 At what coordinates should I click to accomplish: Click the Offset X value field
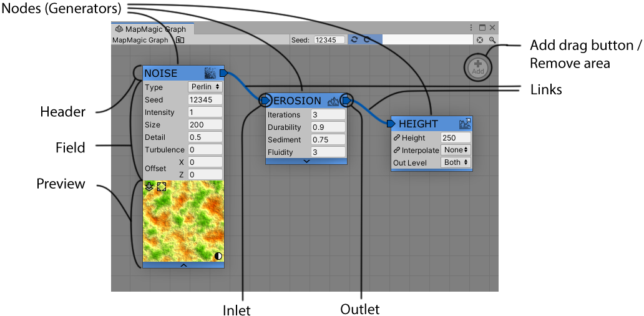coord(205,162)
